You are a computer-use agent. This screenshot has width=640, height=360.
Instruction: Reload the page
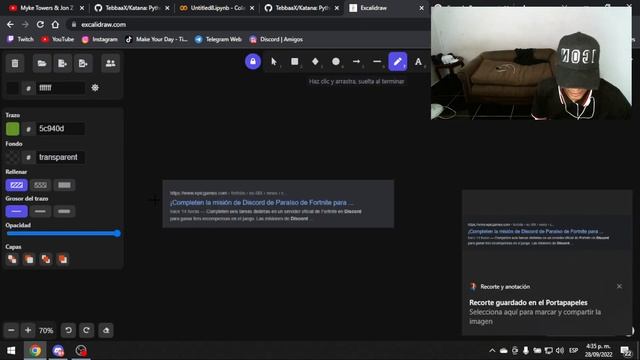click(x=40, y=24)
